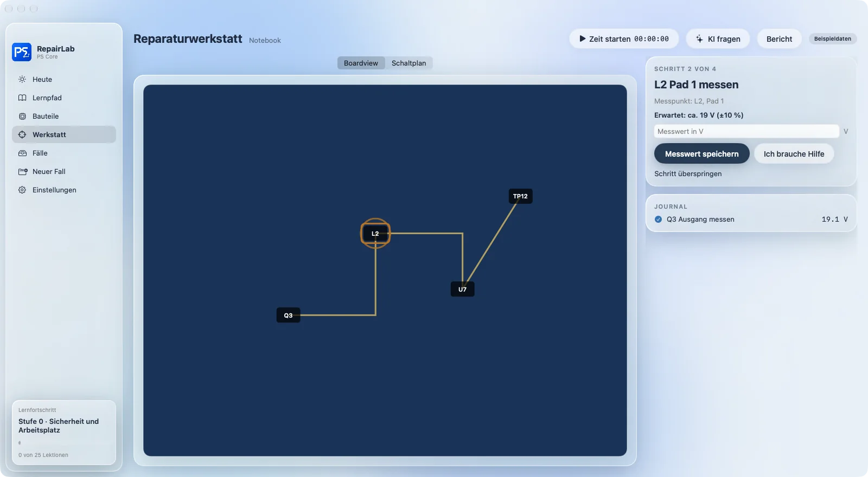Click the Notebook label beside the title
868x477 pixels.
pyautogui.click(x=265, y=40)
